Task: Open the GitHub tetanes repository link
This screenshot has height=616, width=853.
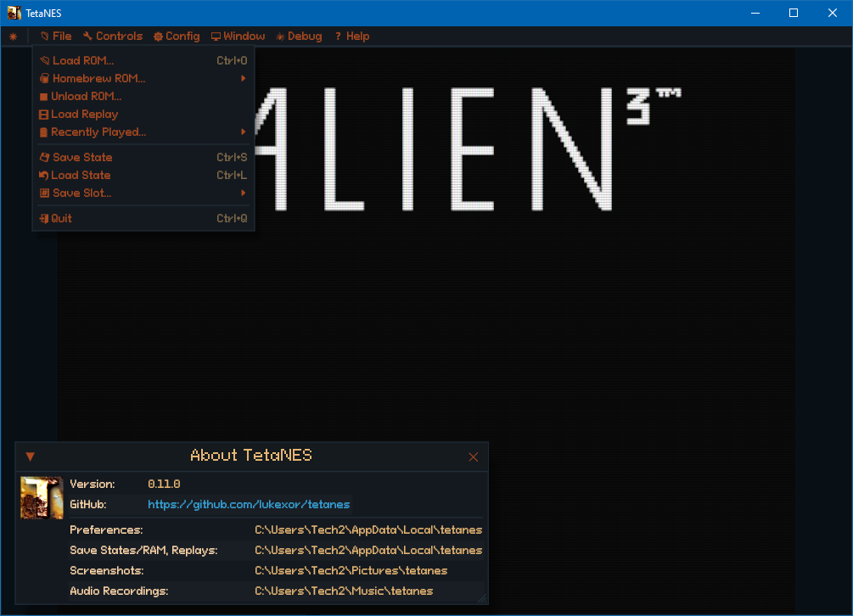Action: (x=249, y=504)
